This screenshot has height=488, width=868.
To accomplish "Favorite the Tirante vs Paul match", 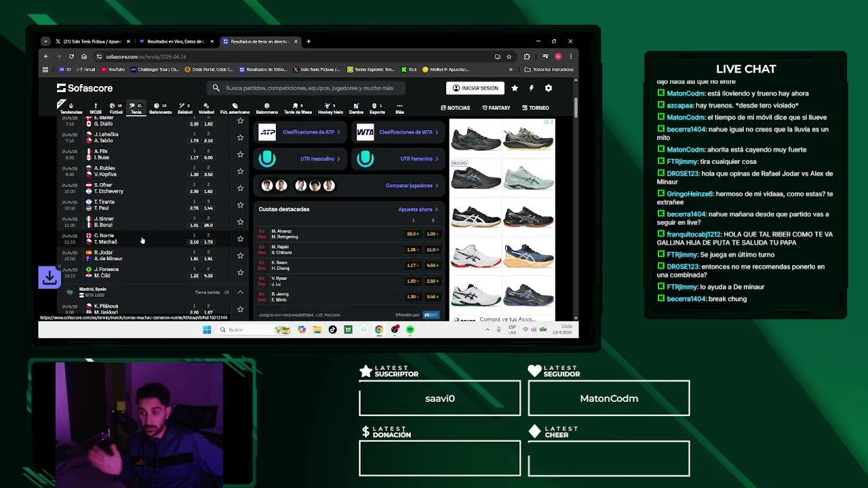I will 240,205.
